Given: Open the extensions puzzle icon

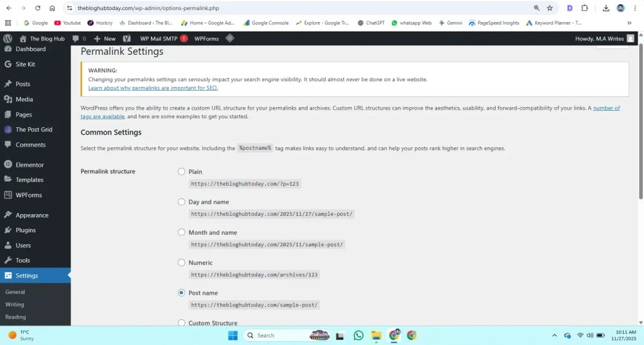Looking at the screenshot, I should (x=584, y=8).
